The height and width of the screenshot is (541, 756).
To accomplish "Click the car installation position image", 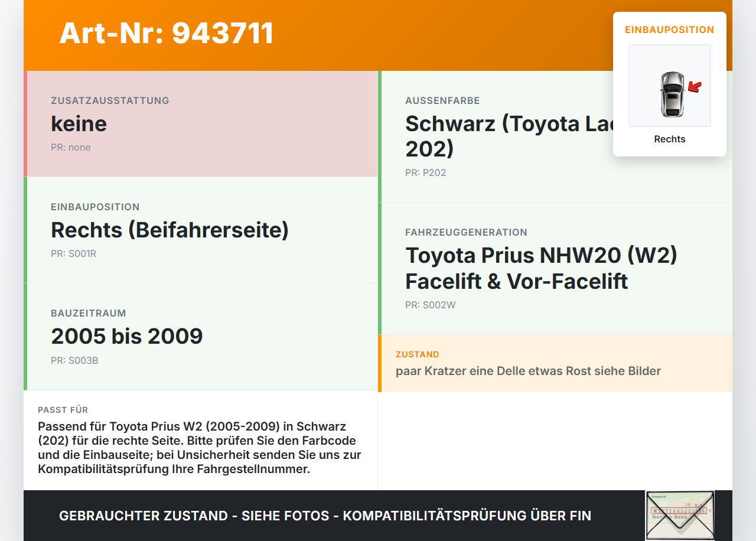I will point(670,86).
